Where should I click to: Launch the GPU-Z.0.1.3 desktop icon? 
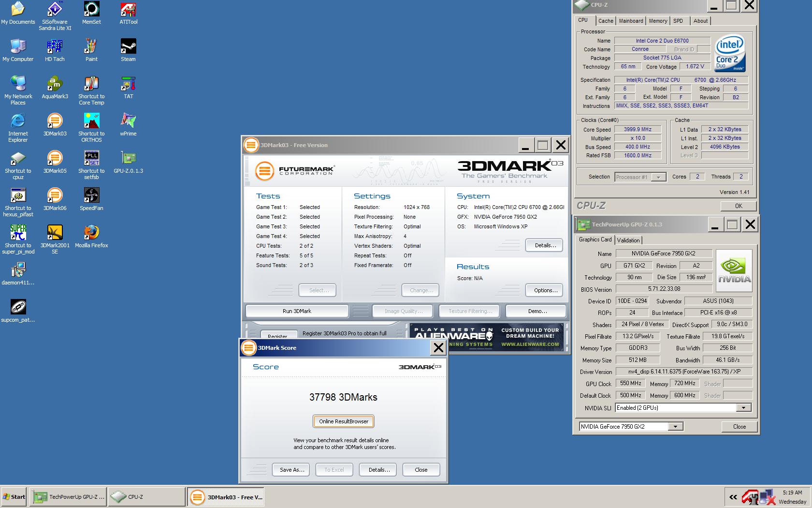point(128,162)
